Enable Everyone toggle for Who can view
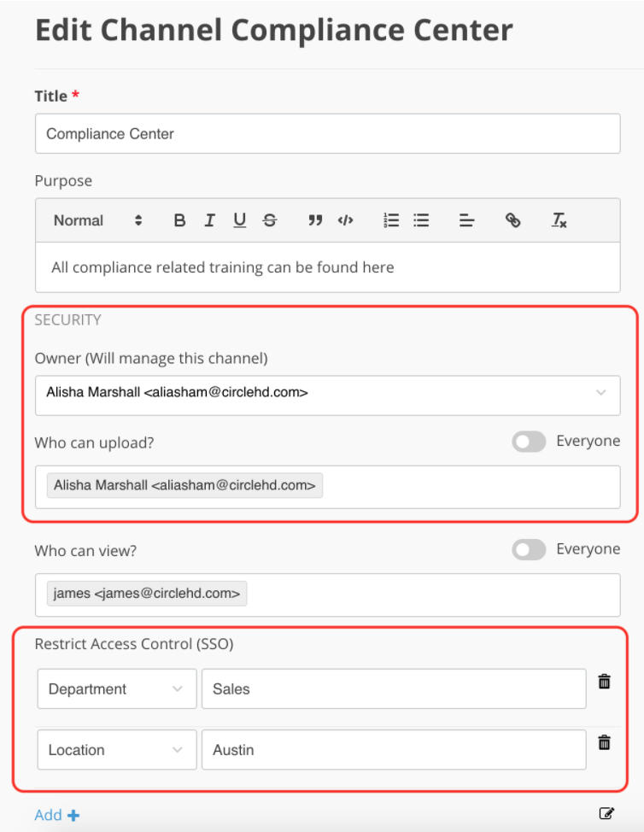Screen dimensions: 644x832 pos(529,549)
